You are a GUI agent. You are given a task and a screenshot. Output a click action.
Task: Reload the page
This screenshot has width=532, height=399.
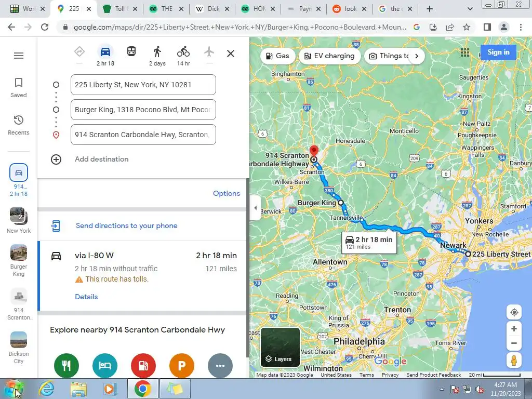(x=45, y=27)
